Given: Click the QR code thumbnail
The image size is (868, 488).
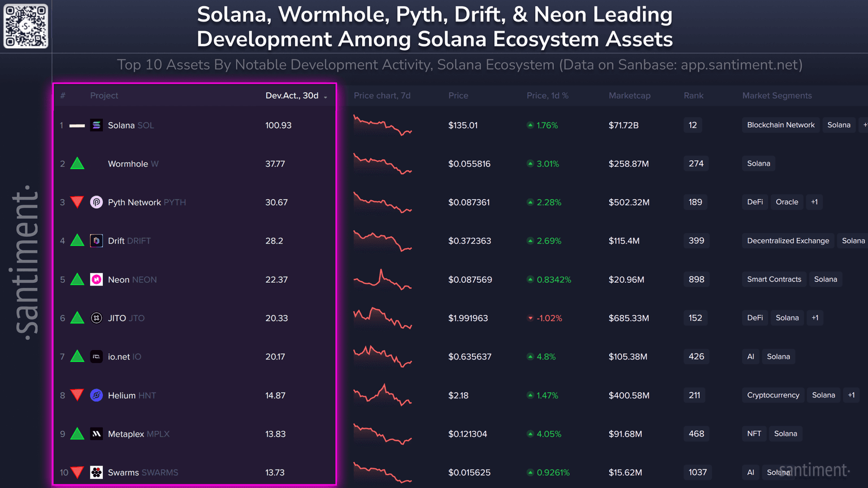Looking at the screenshot, I should (26, 26).
